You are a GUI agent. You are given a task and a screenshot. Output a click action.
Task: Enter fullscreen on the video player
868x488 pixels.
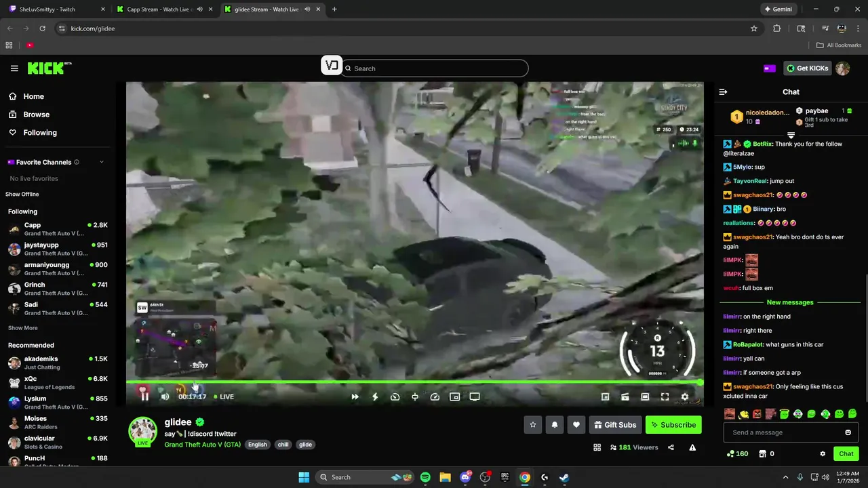tap(665, 396)
